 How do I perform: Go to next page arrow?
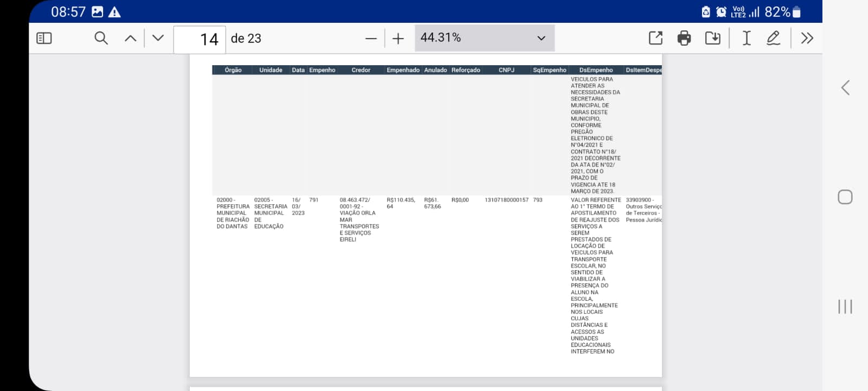click(158, 38)
